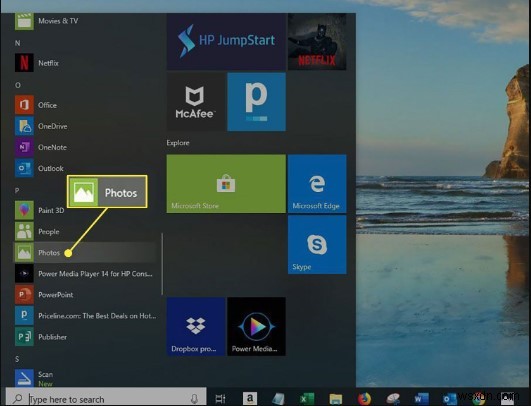The image size is (531, 406).
Task: Jump to letter index via the P header
Action: coord(17,191)
